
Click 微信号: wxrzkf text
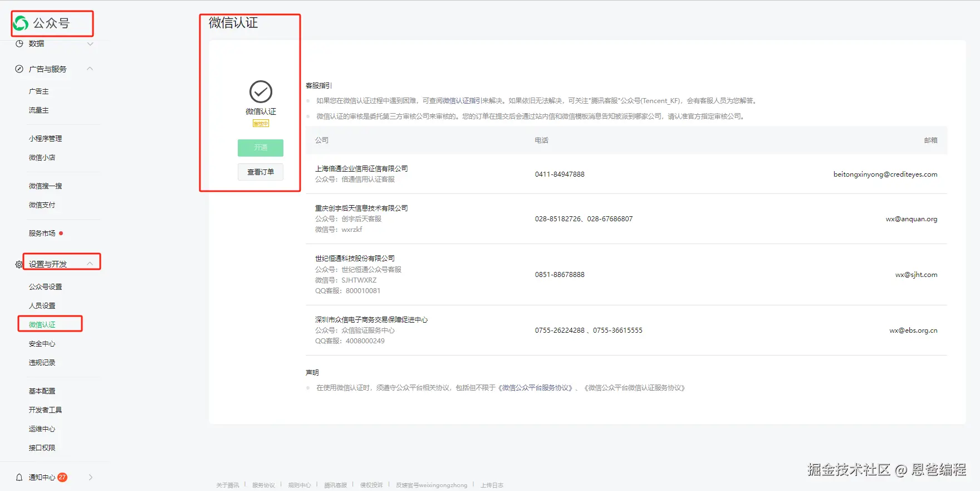pos(339,230)
